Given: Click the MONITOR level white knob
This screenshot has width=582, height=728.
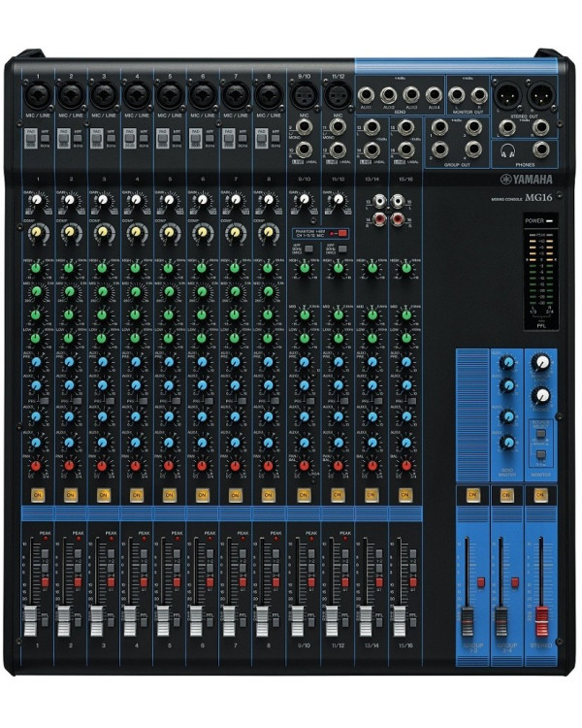Looking at the screenshot, I should [x=541, y=362].
